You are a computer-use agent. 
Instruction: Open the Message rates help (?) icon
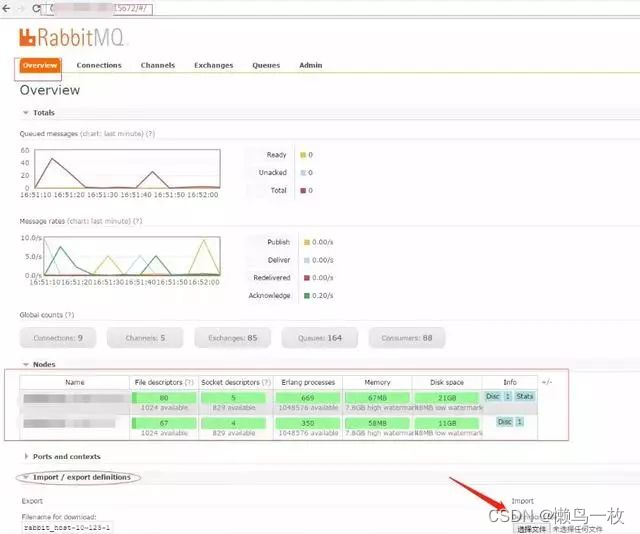[x=138, y=221]
